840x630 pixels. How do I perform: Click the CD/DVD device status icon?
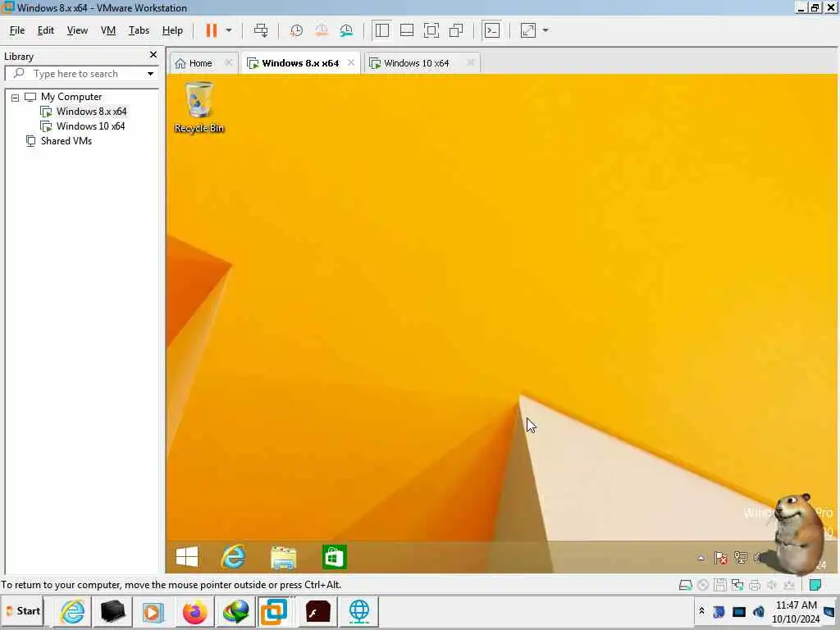(703, 585)
